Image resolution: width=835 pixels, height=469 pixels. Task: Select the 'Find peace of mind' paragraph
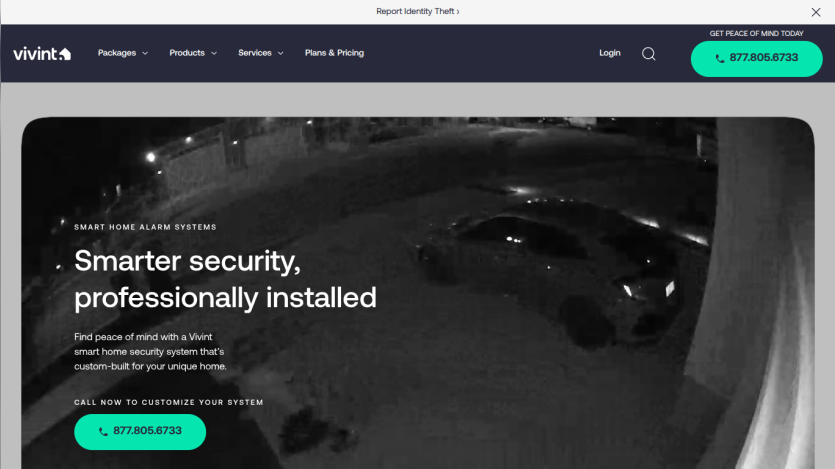[150, 351]
